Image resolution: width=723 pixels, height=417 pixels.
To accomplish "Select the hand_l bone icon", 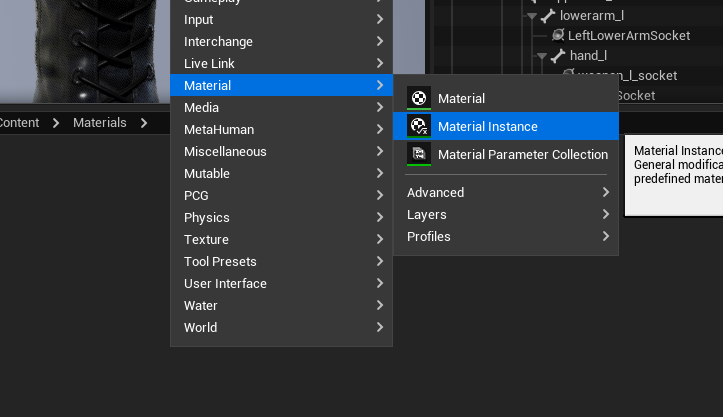I will 558,56.
